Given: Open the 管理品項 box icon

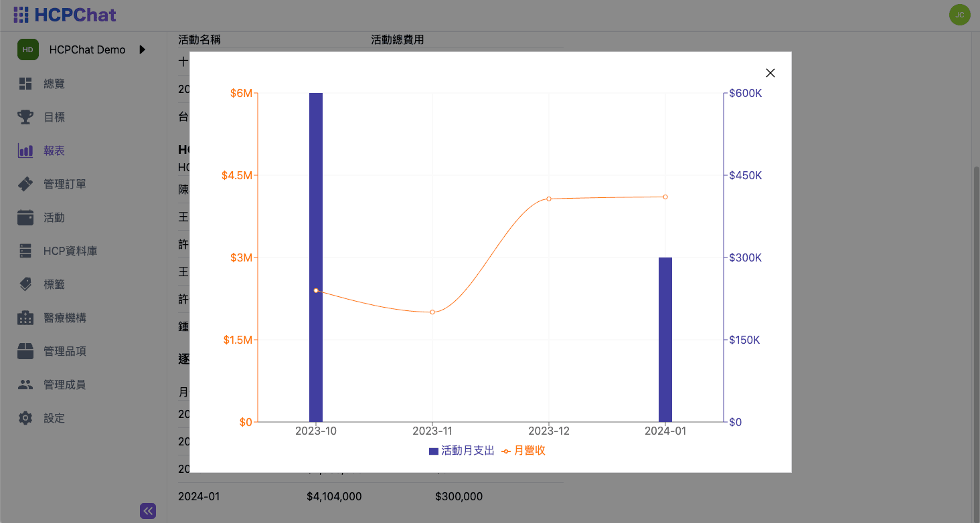Looking at the screenshot, I should point(25,351).
